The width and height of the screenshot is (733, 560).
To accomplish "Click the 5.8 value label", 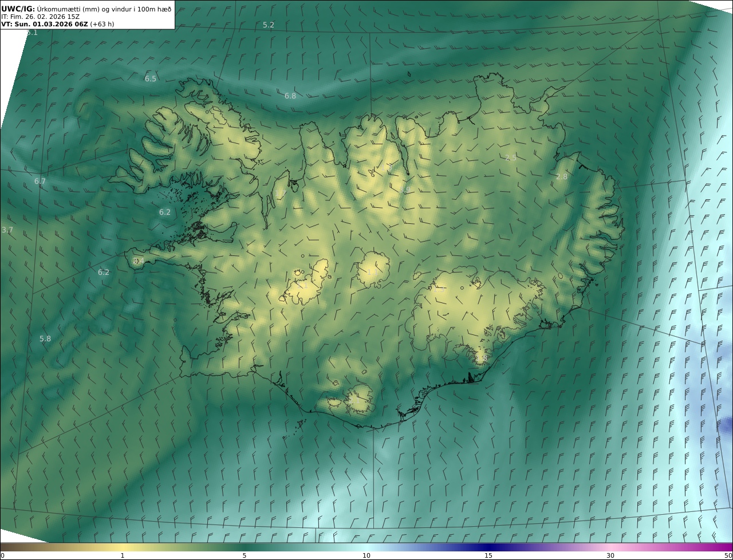I will (x=45, y=338).
